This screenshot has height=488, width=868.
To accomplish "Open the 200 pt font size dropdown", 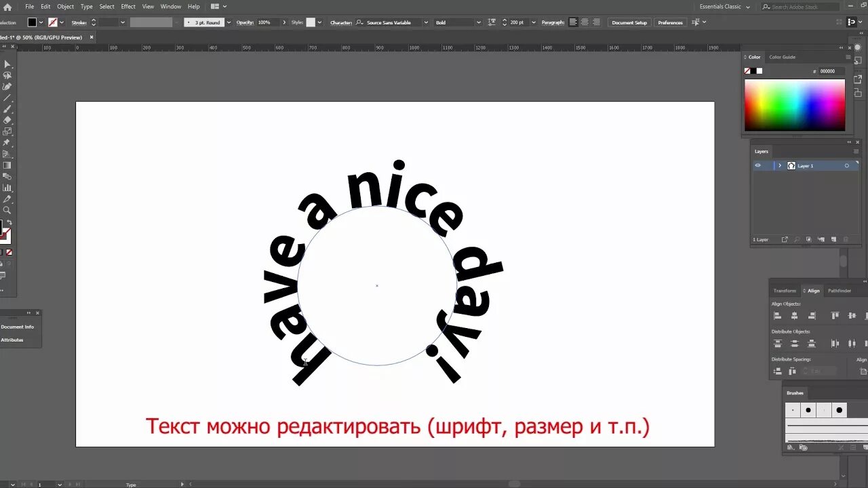I will pos(534,22).
